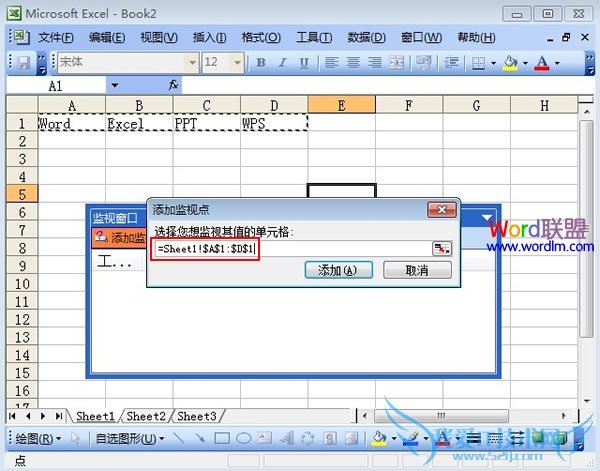Toggle bold formatting button
This screenshot has width=600, height=471.
click(x=261, y=62)
